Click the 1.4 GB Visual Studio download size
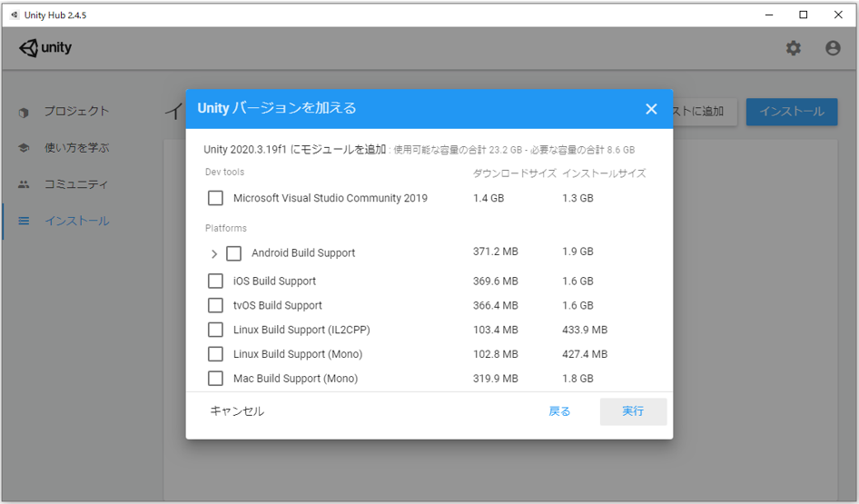859x504 pixels. click(489, 198)
